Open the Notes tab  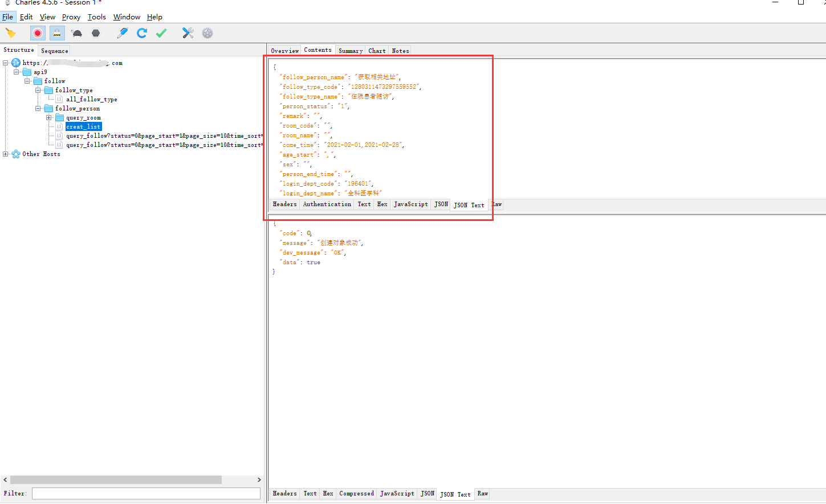pyautogui.click(x=400, y=51)
